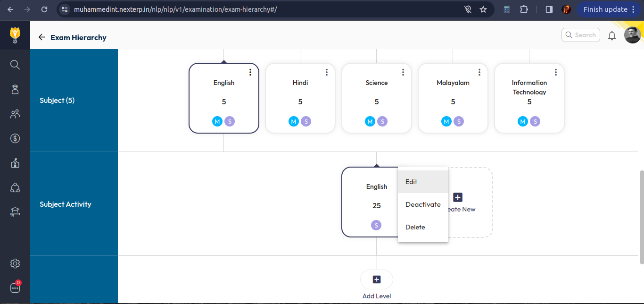Open the people group icon in sidebar

coord(15,114)
